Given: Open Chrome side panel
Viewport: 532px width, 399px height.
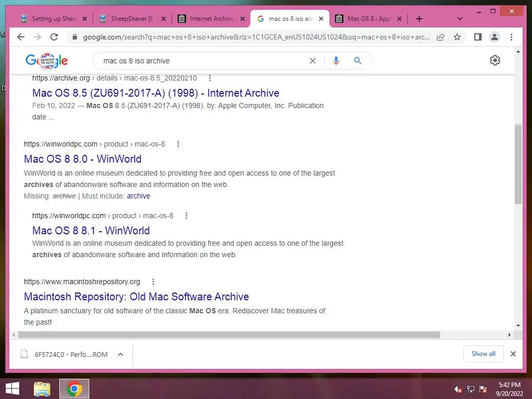Looking at the screenshot, I should coord(478,37).
